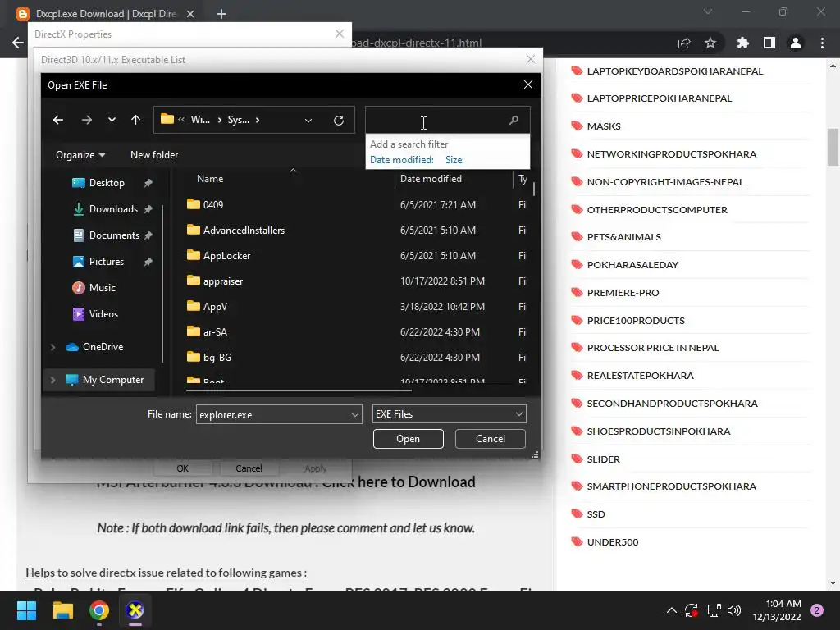Open Chrome profile avatar
840x630 pixels.
796,43
